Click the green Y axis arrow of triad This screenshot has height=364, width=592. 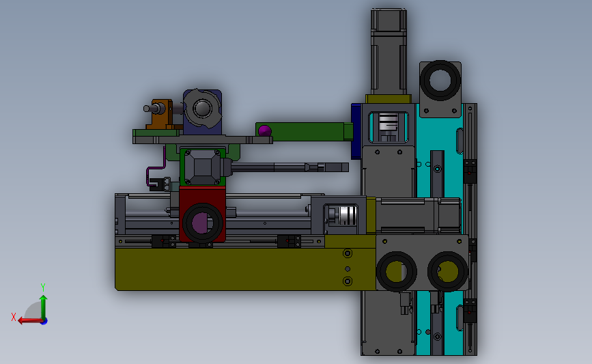point(43,307)
